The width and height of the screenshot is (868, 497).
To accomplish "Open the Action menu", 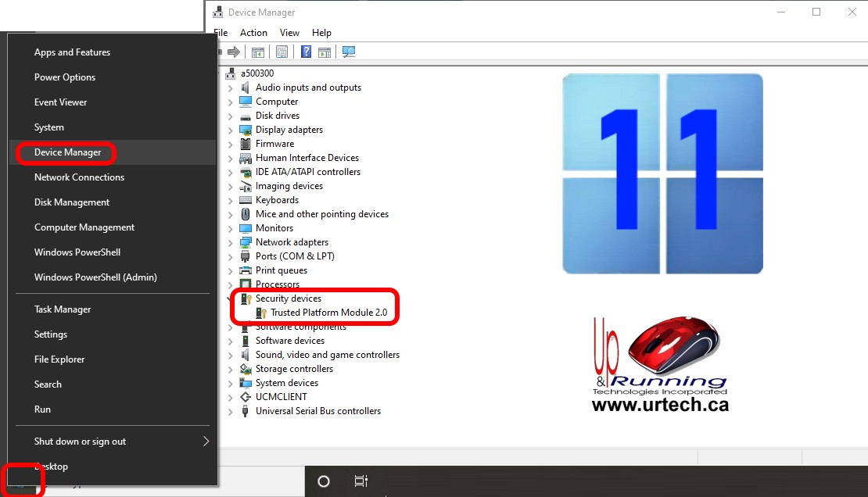I will click(x=253, y=32).
